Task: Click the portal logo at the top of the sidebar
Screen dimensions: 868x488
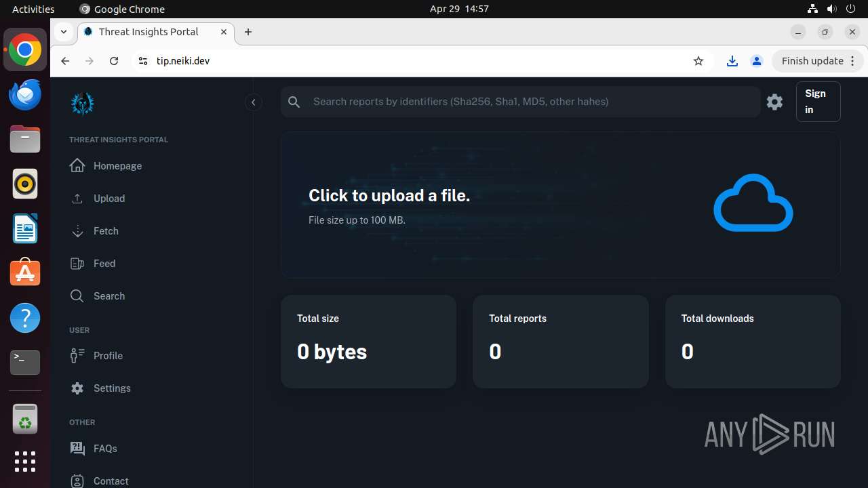Action: (x=83, y=103)
